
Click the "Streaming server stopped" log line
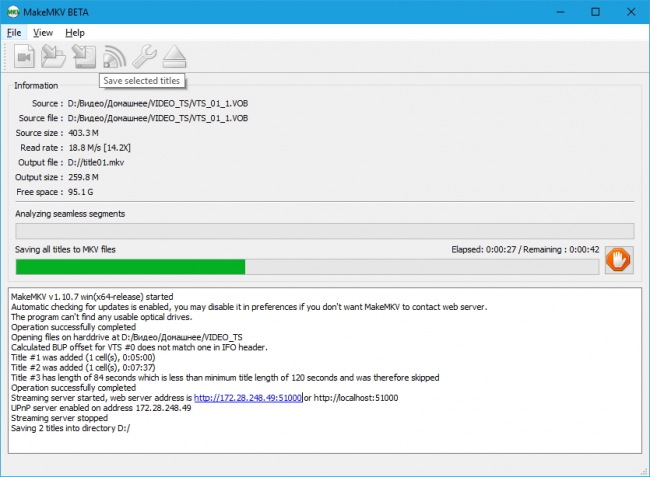click(x=59, y=418)
